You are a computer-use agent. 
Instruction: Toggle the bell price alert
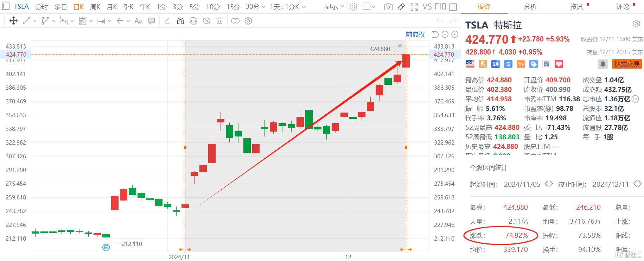click(x=603, y=64)
